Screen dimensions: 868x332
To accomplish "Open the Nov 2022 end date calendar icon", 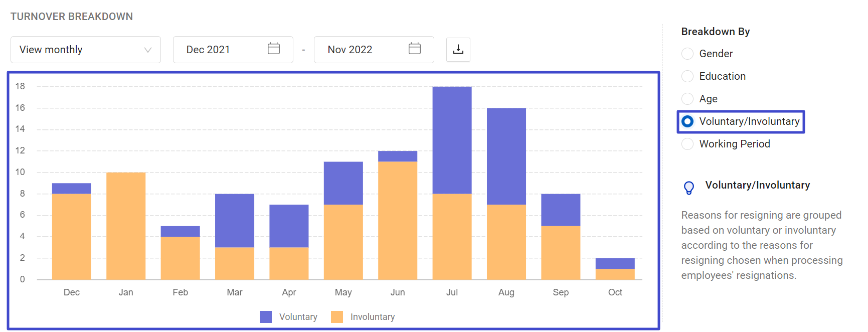I will [414, 49].
